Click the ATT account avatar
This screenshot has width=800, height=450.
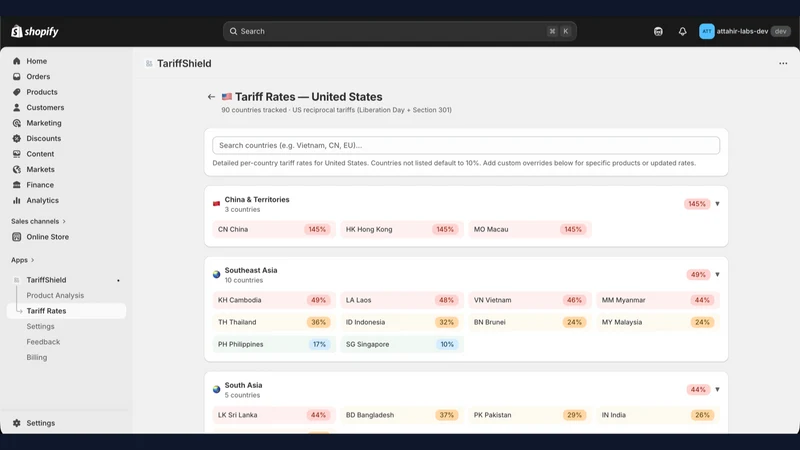[707, 31]
